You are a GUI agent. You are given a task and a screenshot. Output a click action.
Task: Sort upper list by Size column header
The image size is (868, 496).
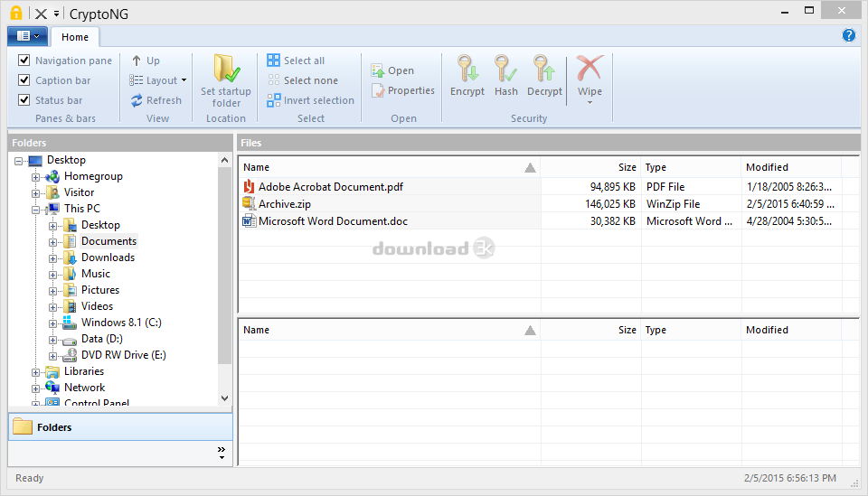coord(590,167)
